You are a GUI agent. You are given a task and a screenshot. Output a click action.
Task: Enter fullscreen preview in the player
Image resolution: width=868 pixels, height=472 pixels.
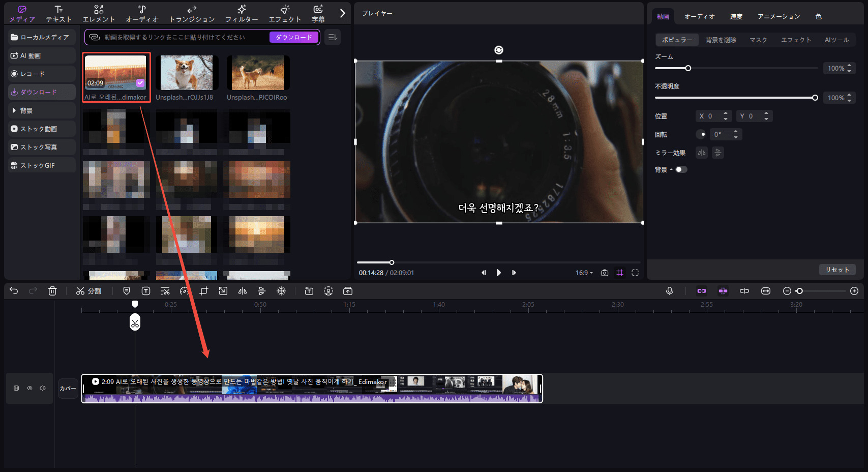coord(635,273)
